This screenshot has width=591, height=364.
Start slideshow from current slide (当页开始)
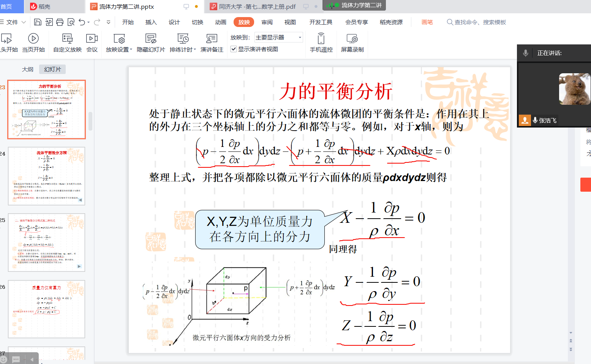click(x=33, y=42)
